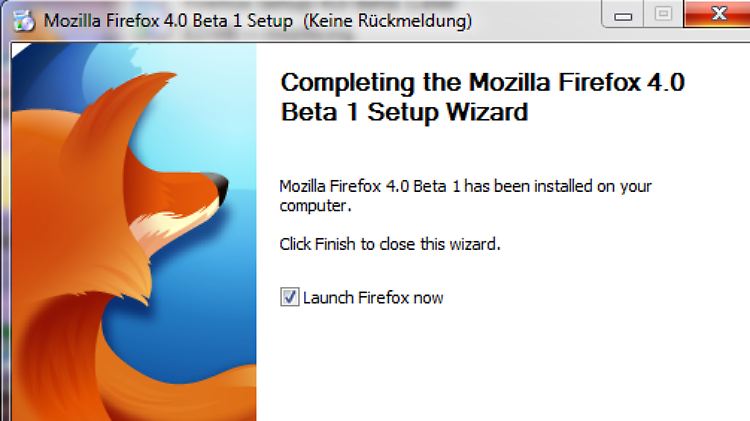Minimize the Firefox Setup window
This screenshot has width=750, height=421.
(x=622, y=15)
